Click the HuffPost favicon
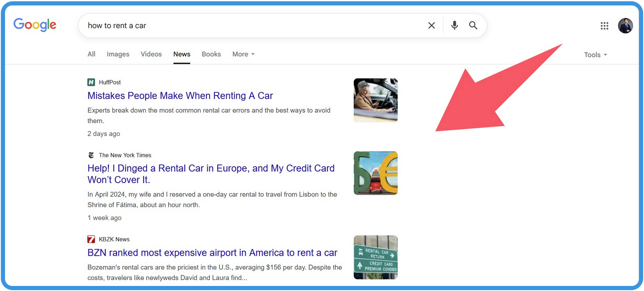This screenshot has height=291, width=644. (x=91, y=82)
